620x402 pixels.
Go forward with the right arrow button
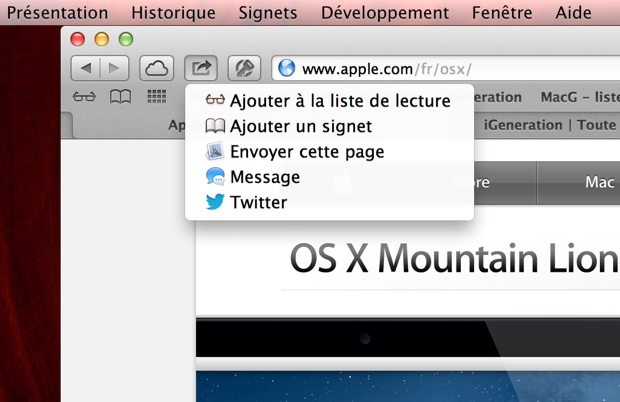point(114,68)
